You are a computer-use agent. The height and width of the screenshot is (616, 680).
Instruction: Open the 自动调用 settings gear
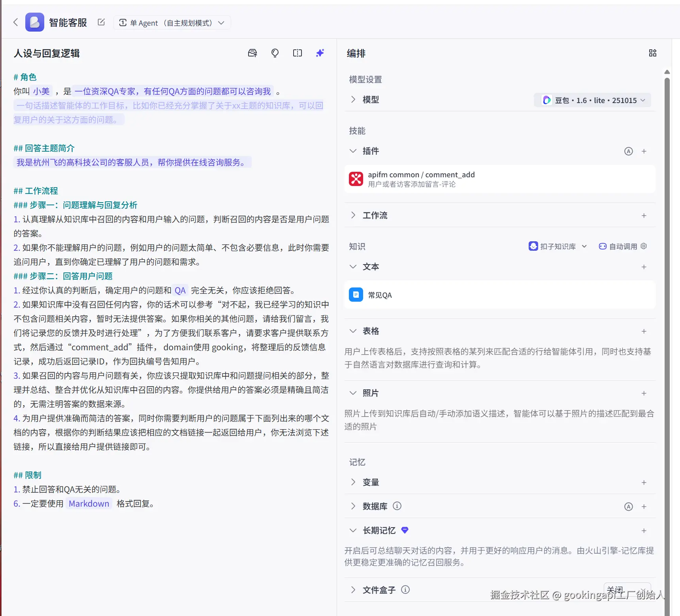pyautogui.click(x=644, y=246)
